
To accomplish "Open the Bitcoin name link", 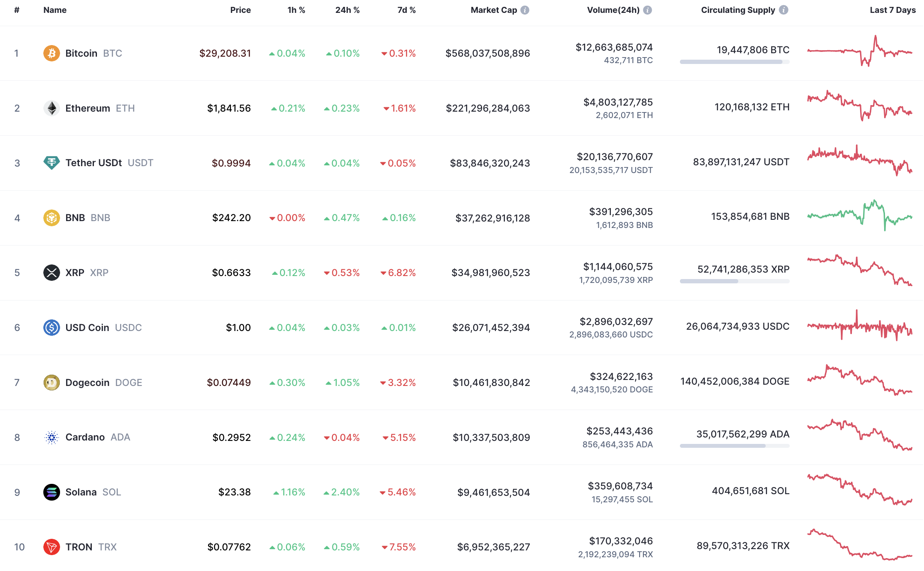I will pos(81,53).
